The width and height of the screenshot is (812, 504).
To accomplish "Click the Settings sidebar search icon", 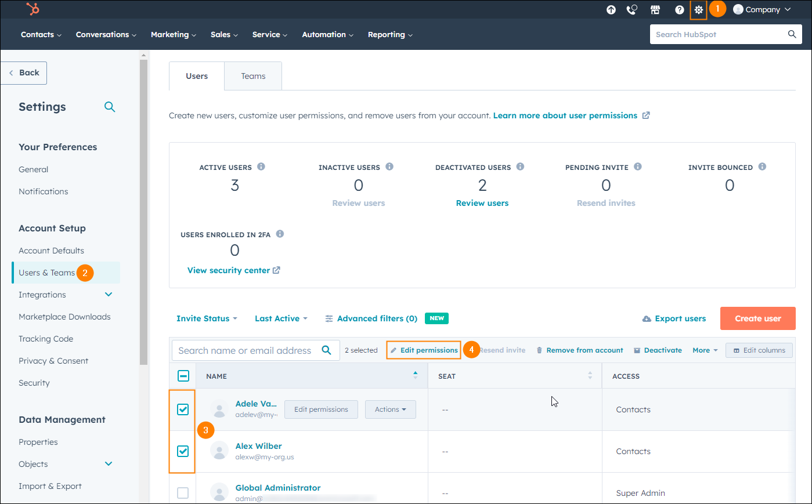I will (110, 107).
